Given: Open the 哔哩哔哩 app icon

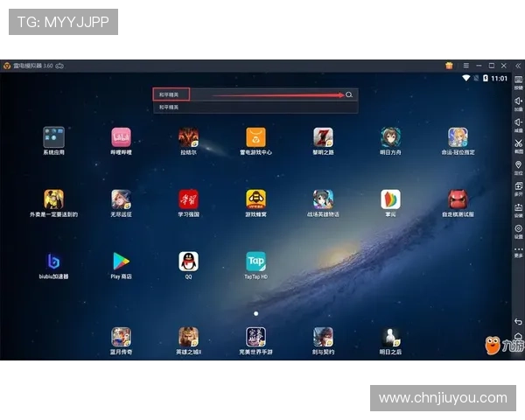Looking at the screenshot, I should 121,137.
